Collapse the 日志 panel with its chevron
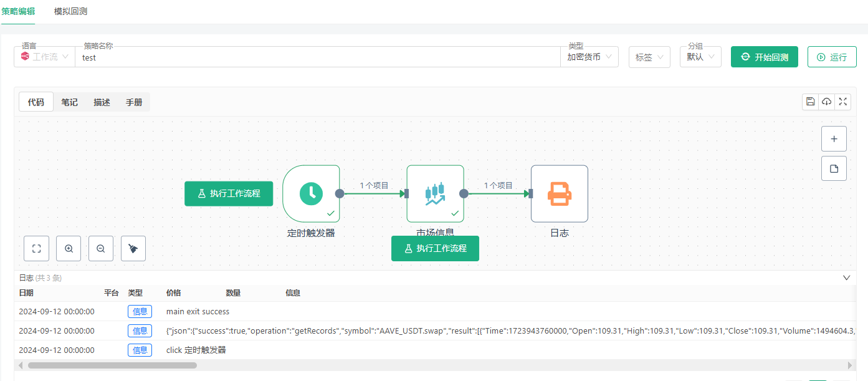This screenshot has width=868, height=381. pyautogui.click(x=846, y=277)
